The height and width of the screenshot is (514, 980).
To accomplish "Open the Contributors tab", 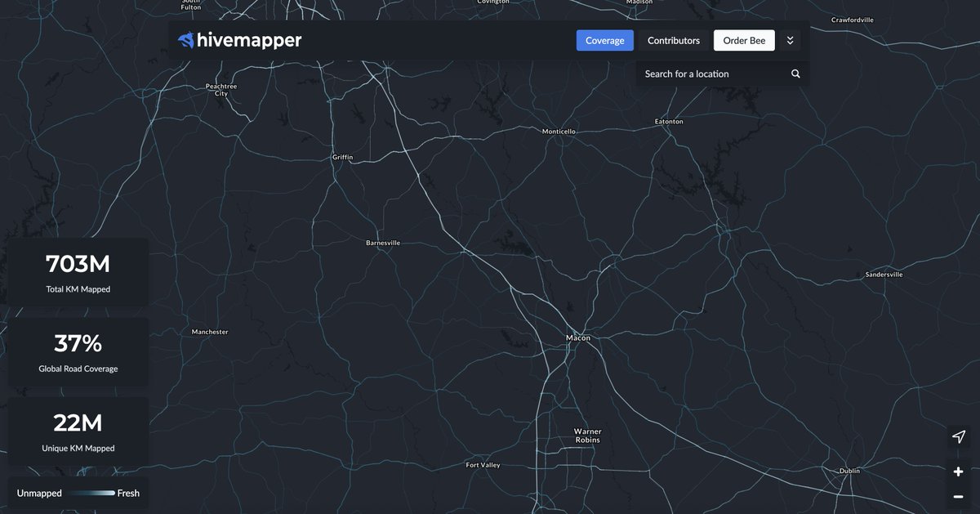I will 674,40.
